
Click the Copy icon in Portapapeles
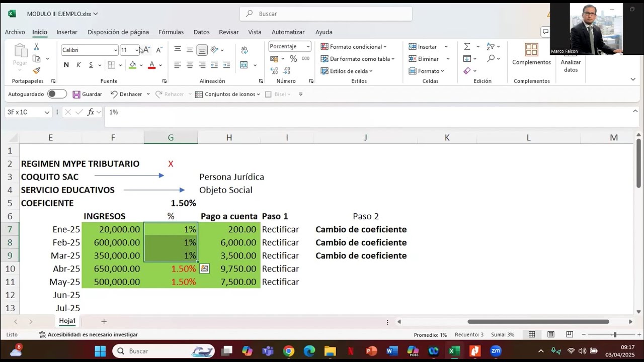click(x=36, y=59)
